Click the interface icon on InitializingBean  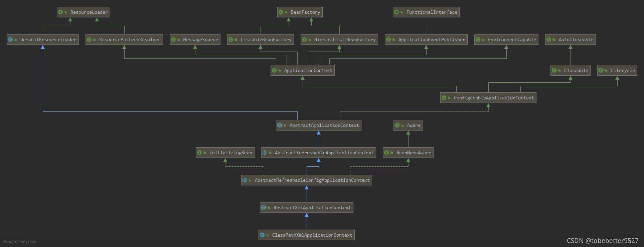click(x=199, y=153)
